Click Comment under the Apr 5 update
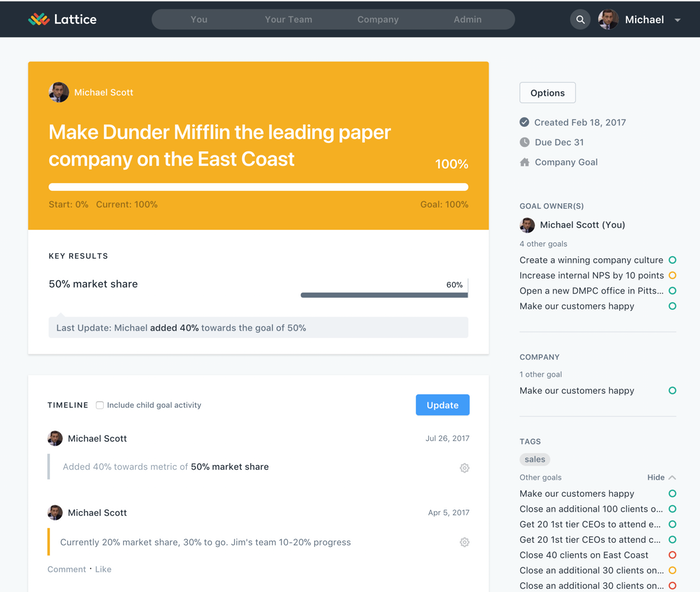This screenshot has width=700, height=592. pos(67,569)
